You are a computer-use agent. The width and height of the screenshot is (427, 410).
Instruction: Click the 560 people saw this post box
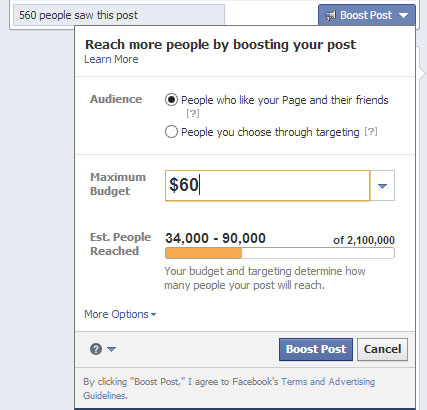coord(119,15)
